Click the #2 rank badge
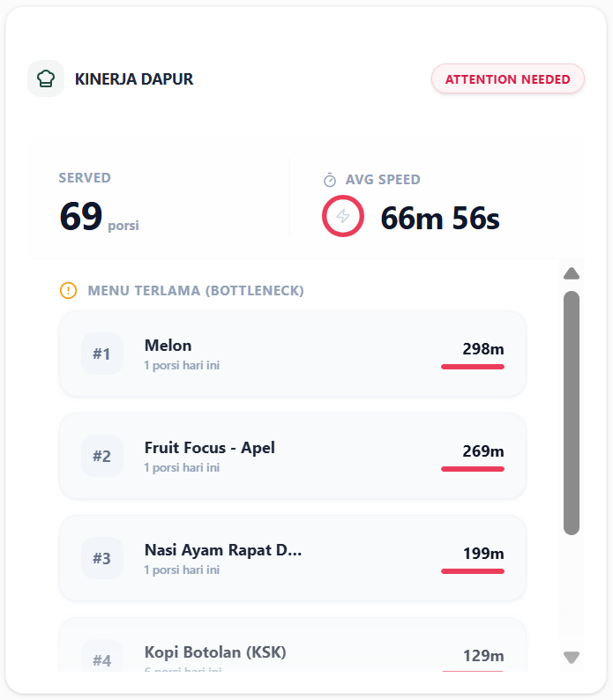The image size is (613, 700). (101, 456)
